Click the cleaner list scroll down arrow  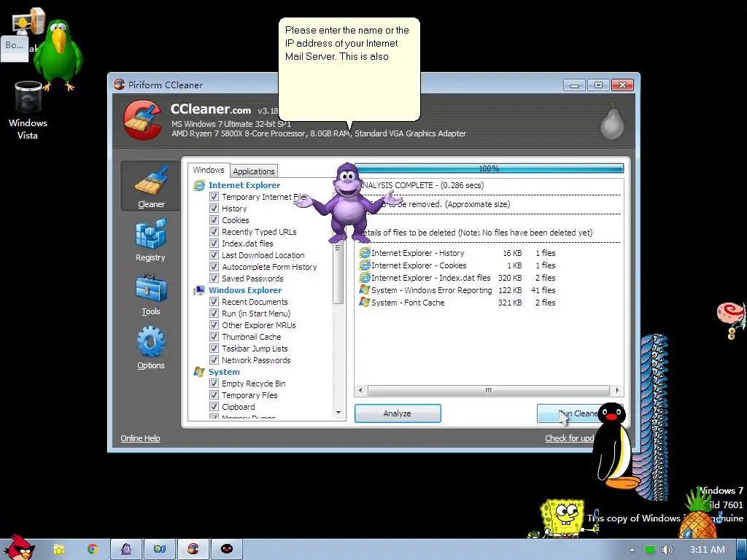click(338, 413)
